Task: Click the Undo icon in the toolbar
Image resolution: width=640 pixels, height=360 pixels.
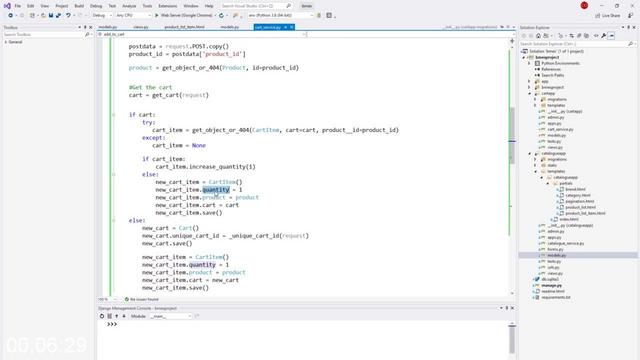Action: pos(68,16)
